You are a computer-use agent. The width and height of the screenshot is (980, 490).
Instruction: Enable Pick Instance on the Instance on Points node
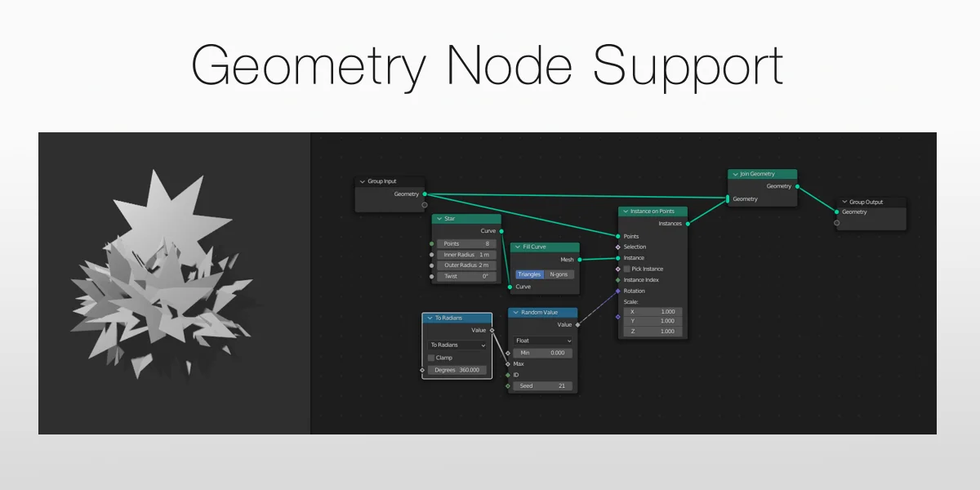[627, 268]
